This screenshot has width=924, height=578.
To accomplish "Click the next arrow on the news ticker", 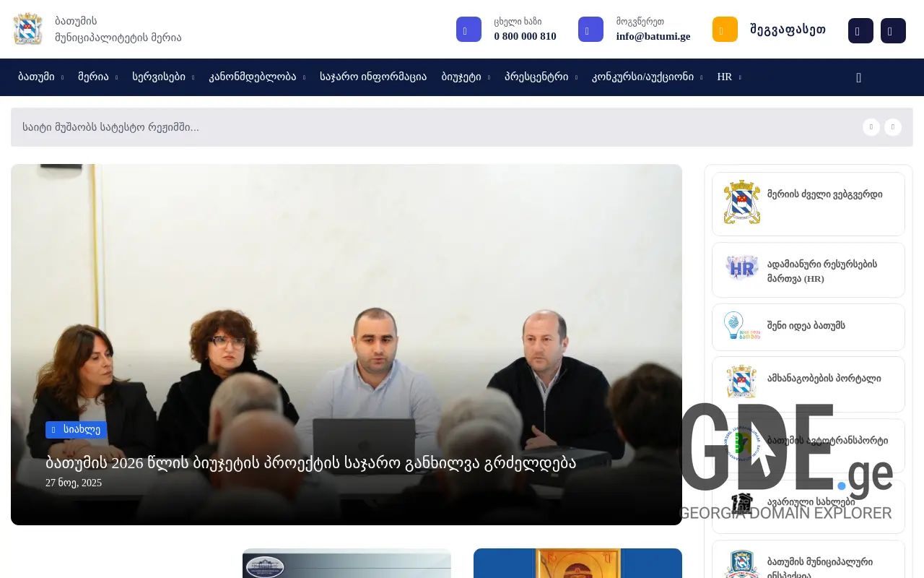I will 893,127.
